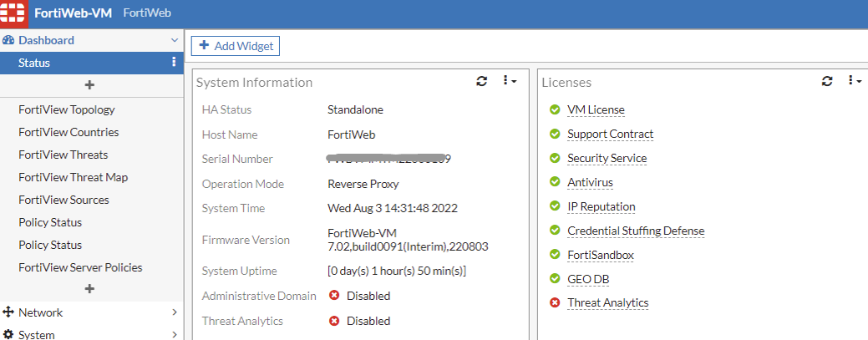
Task: Collapse the Dashboard menu section
Action: 175,40
